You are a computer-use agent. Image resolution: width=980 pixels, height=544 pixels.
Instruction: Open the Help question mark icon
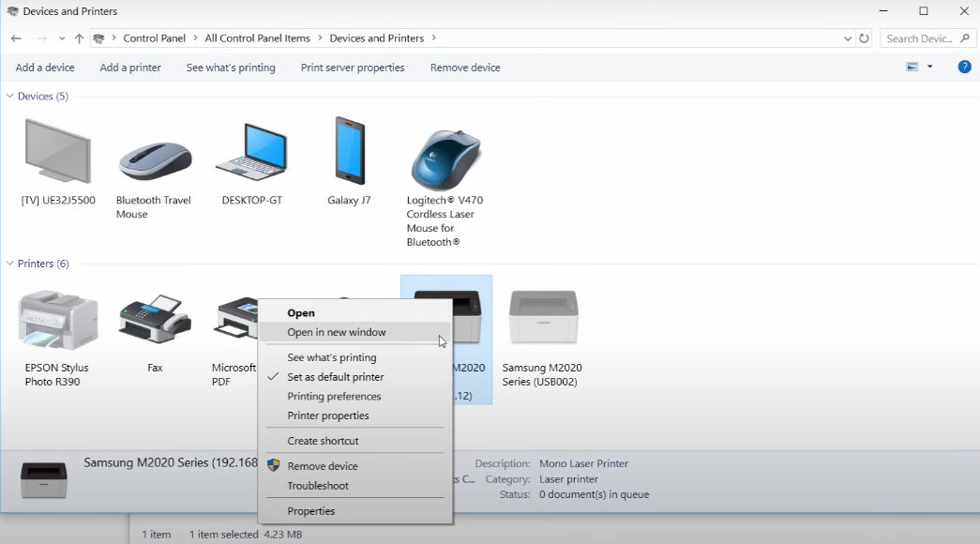(964, 67)
